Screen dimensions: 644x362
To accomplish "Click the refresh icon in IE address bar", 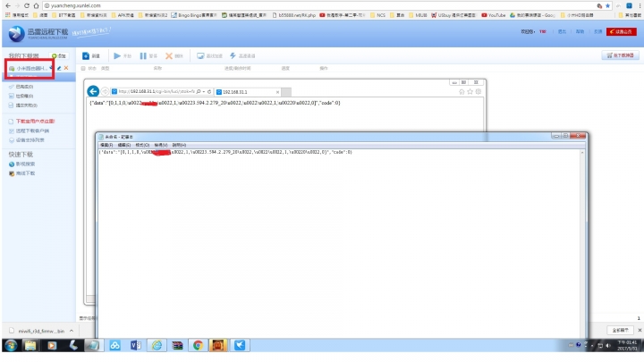I will pos(209,91).
